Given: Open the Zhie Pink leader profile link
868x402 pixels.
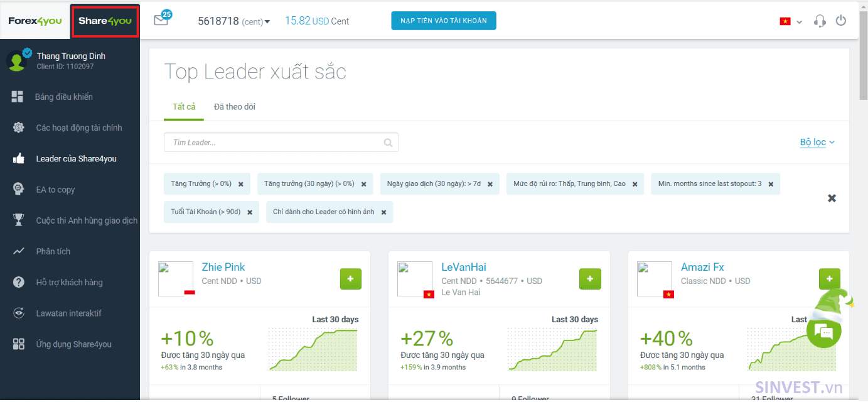Looking at the screenshot, I should point(223,267).
